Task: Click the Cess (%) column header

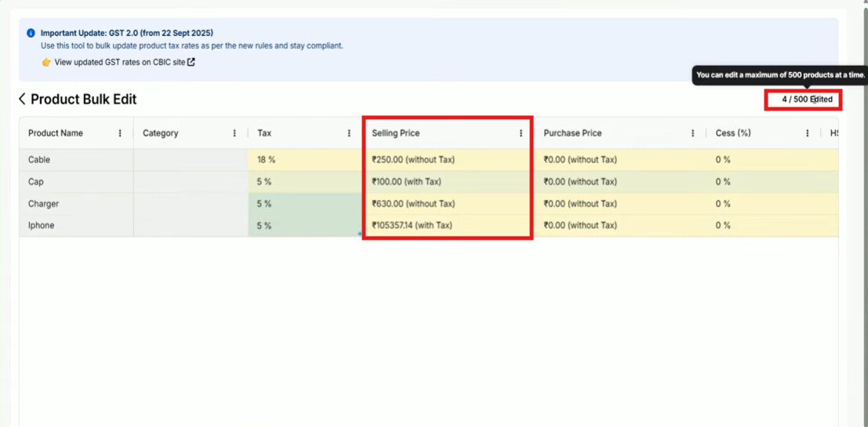Action: [x=733, y=133]
